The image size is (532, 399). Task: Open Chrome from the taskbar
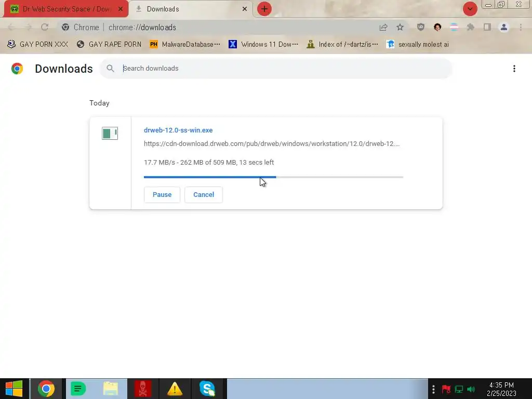click(46, 389)
